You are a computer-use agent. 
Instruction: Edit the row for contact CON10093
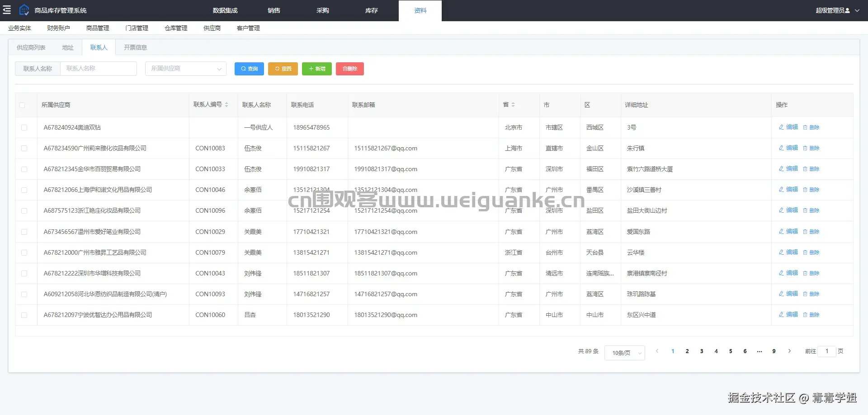coord(788,294)
